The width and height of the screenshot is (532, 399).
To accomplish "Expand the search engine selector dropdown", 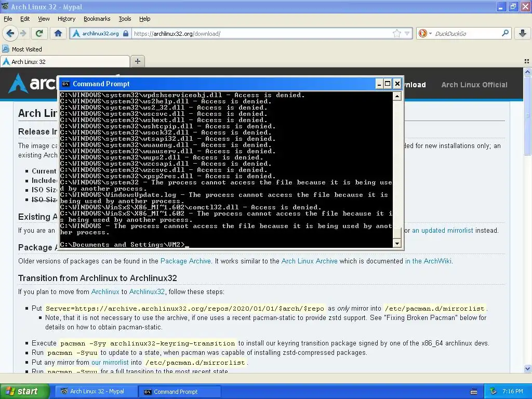I will (x=430, y=34).
